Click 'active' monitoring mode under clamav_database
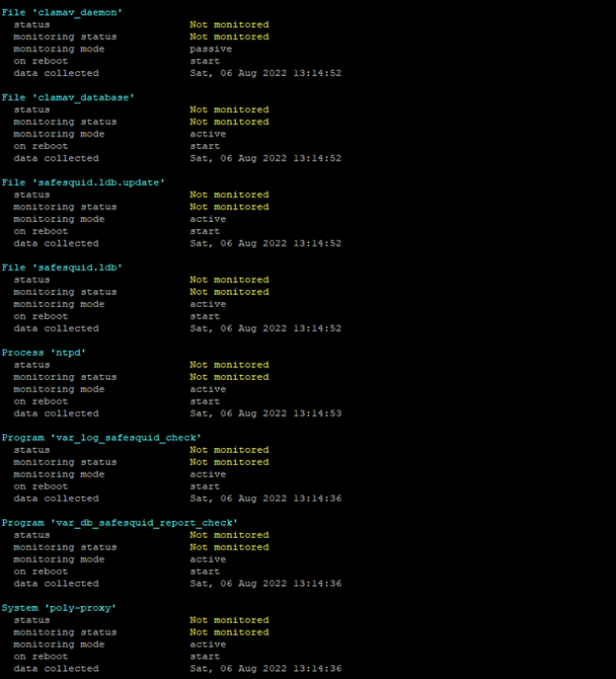The image size is (616, 679). pyautogui.click(x=207, y=133)
